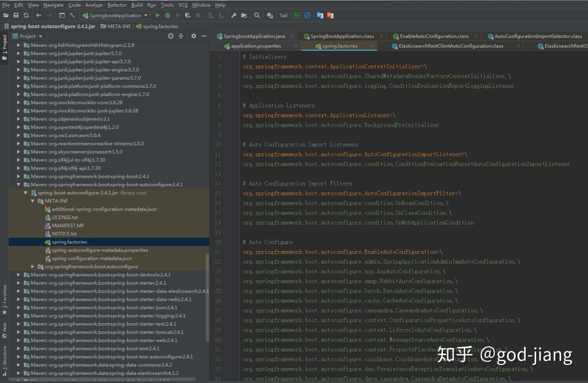Open Settings via the wrench icon
This screenshot has width=588, height=383.
coord(234,15)
